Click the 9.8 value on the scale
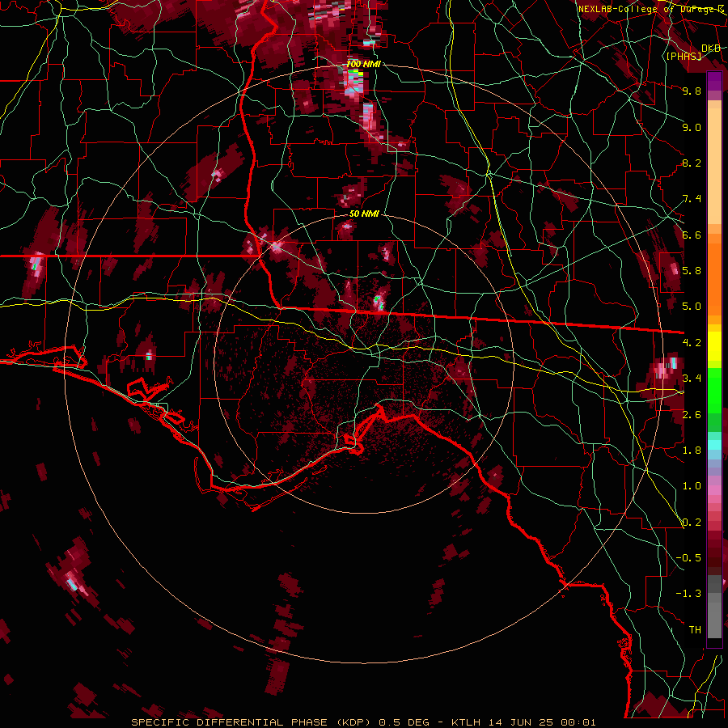This screenshot has width=728, height=728. (x=692, y=91)
